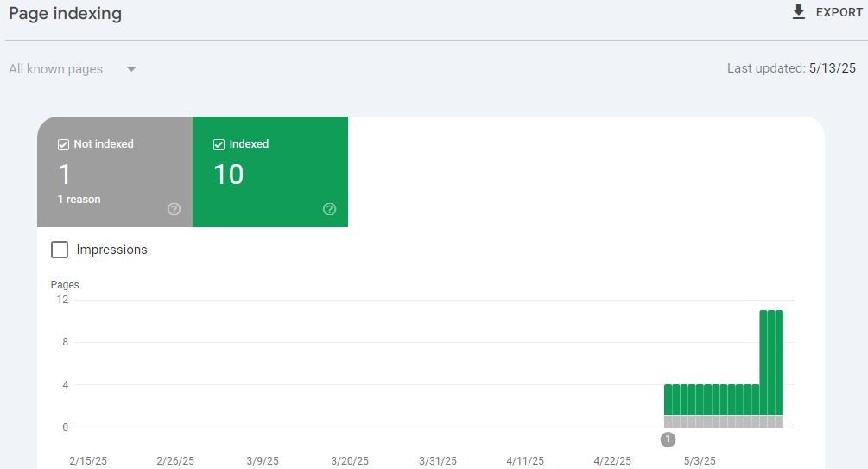Open help icon on Not indexed card
Screen dimensions: 868x469
(174, 209)
